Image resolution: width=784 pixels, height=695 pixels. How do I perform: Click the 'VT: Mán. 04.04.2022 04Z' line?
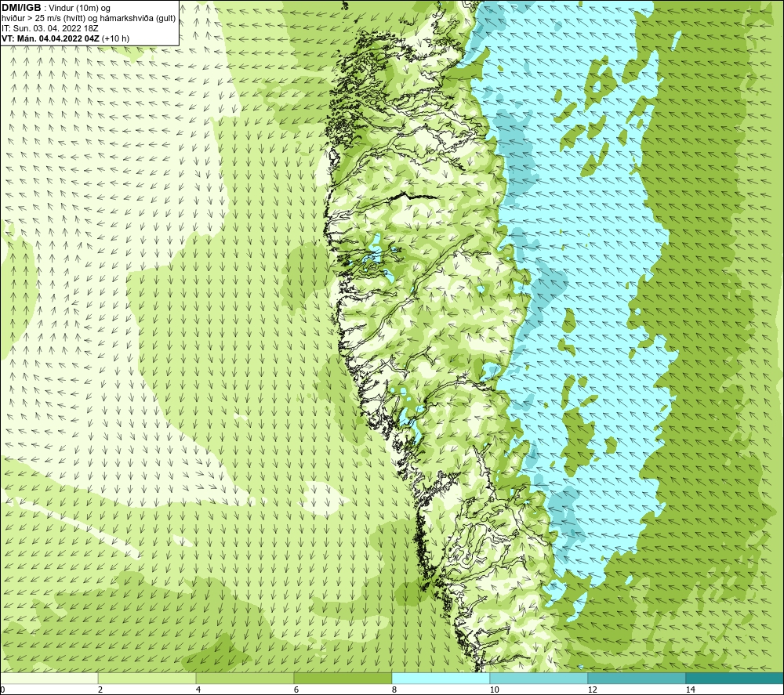tap(66, 38)
